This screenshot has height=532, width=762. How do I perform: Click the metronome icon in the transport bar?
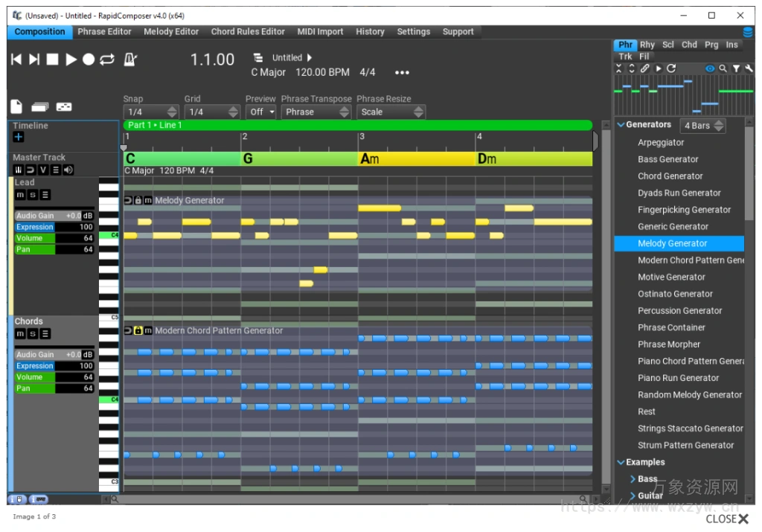point(130,60)
